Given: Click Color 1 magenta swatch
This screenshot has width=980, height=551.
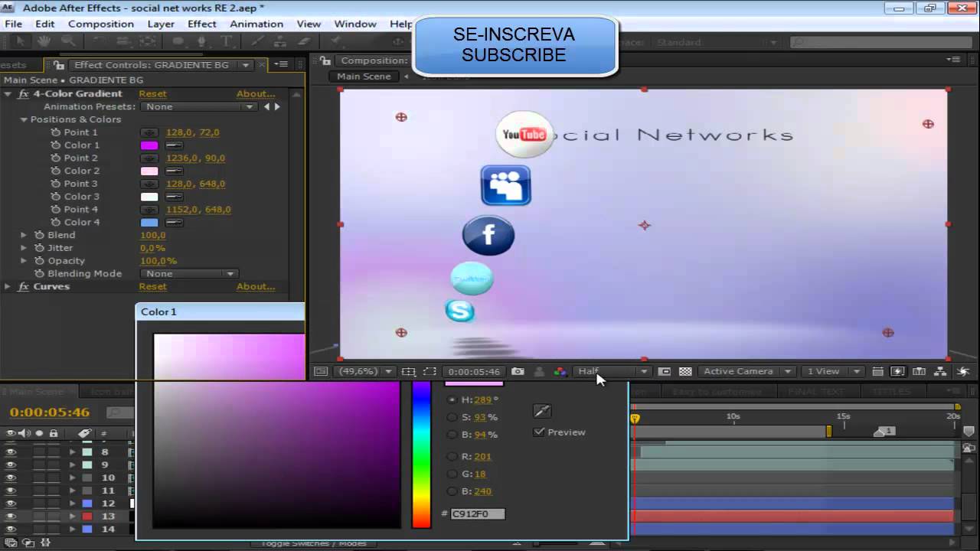Looking at the screenshot, I should click(x=149, y=145).
